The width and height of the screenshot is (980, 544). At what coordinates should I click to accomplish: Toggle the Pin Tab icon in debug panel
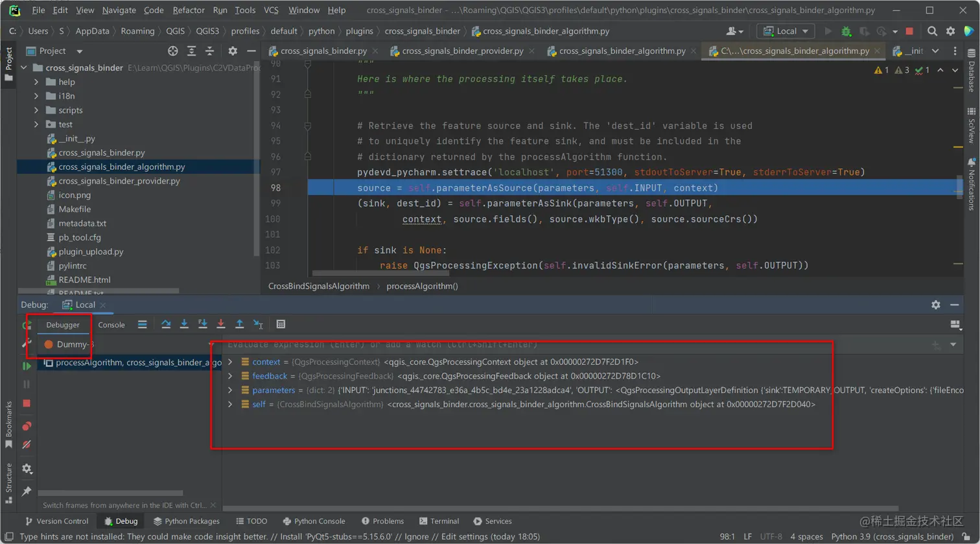27,491
